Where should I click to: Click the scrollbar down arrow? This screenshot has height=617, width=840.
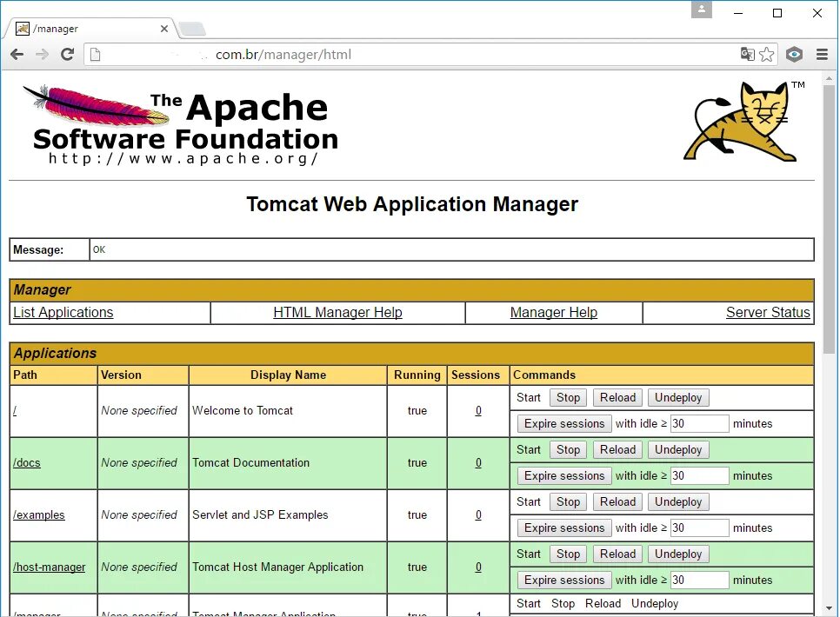point(830,608)
